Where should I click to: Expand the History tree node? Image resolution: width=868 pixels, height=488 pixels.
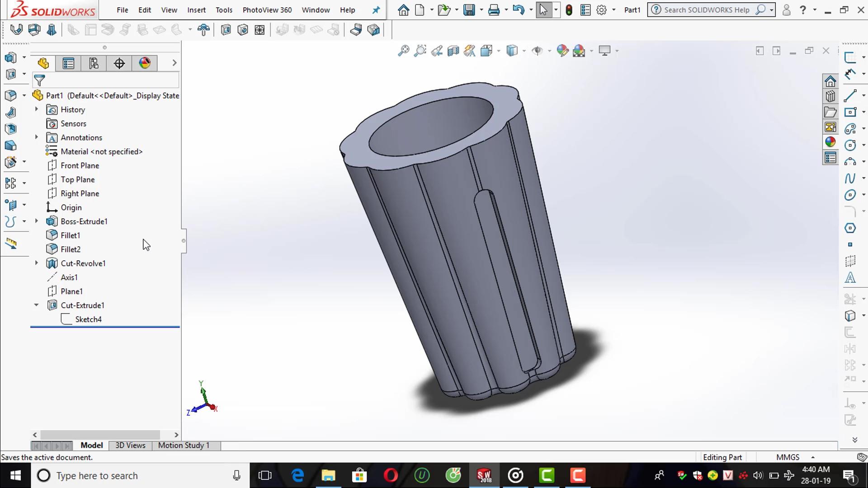(x=36, y=109)
